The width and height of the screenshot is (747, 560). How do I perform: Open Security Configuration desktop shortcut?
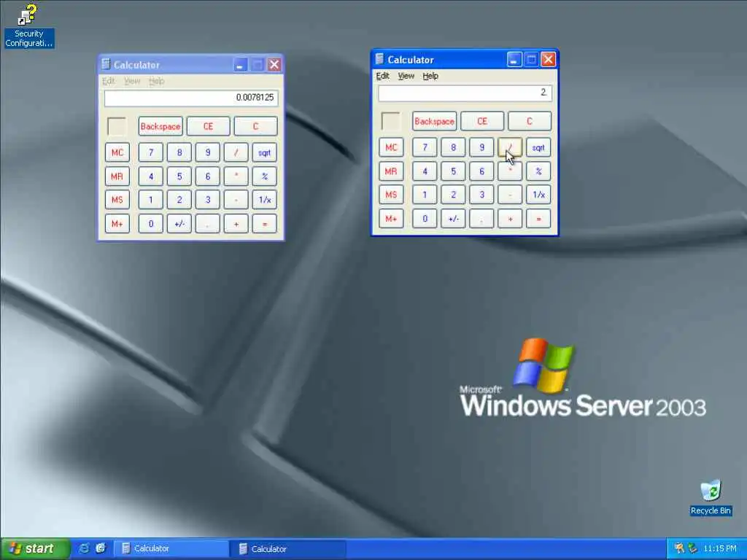coord(28,26)
